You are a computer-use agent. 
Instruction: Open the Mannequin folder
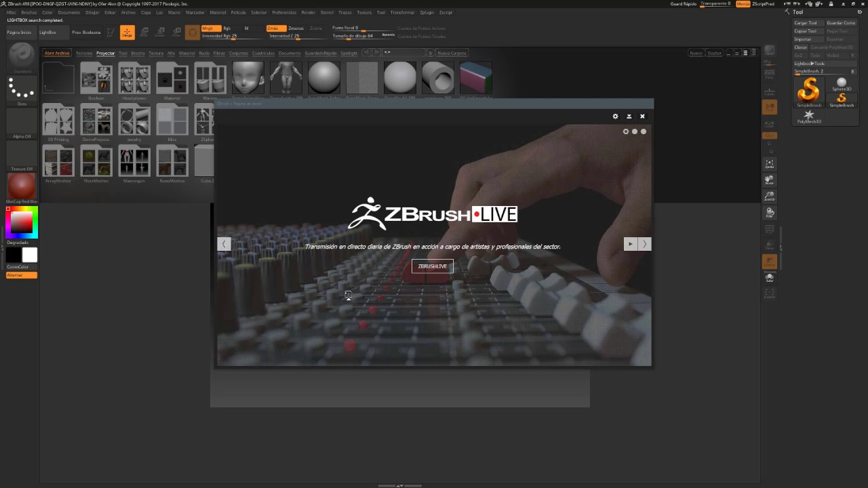coord(134,163)
